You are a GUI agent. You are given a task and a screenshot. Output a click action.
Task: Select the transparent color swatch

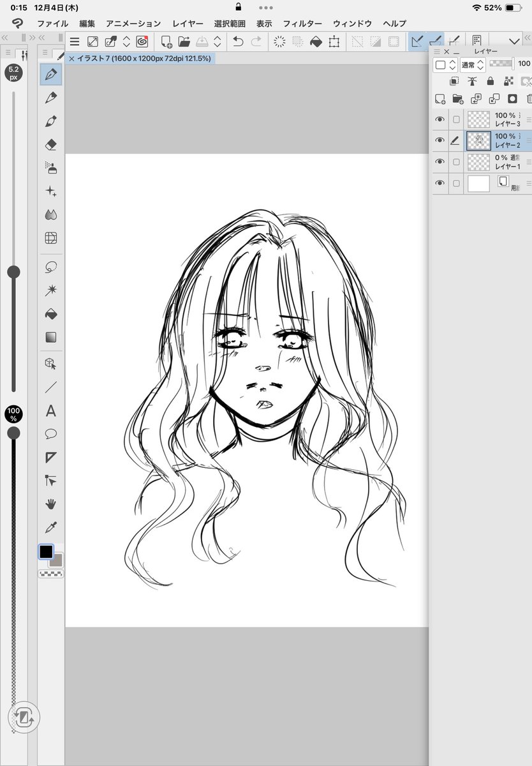(x=51, y=574)
